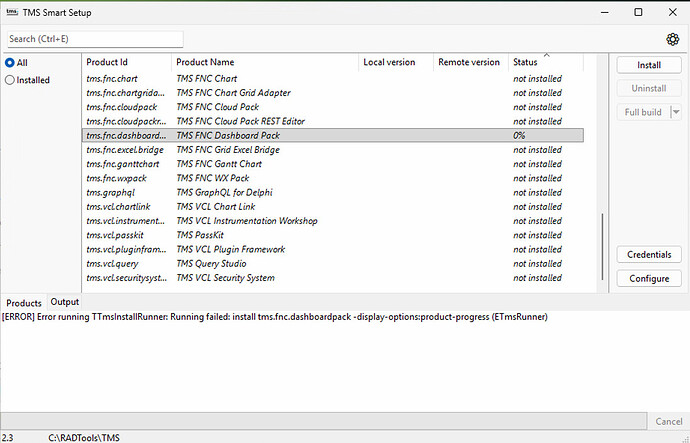Select the All radio button
The image size is (690, 443).
10,62
